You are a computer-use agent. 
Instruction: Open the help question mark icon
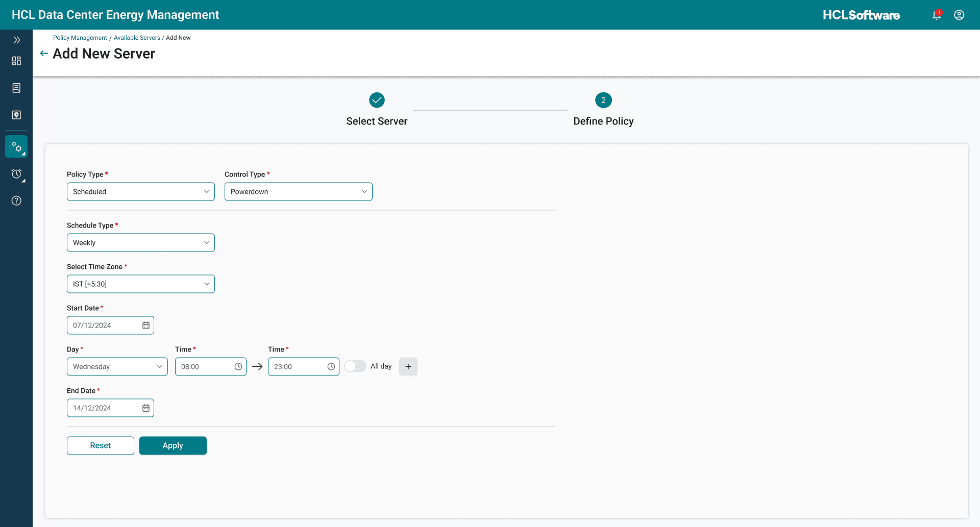(x=16, y=201)
